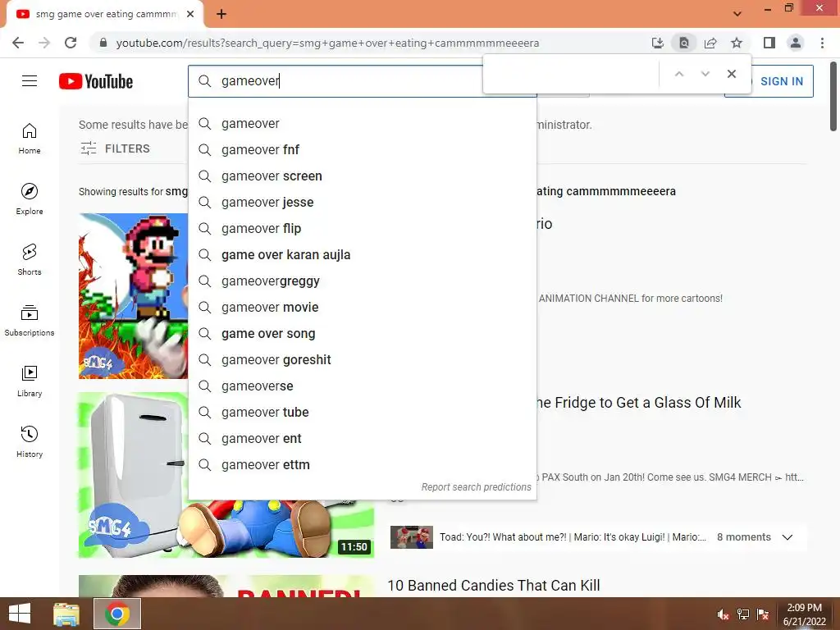Screen dimensions: 840x630
Task: Open the Chrome three-dot menu
Action: [822, 43]
